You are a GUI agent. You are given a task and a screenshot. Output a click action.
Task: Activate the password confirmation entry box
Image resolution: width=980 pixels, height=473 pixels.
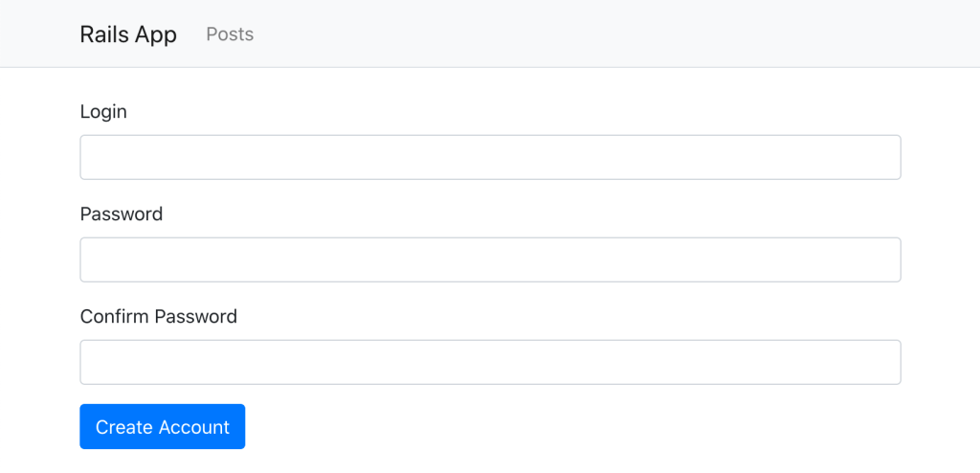click(x=490, y=362)
